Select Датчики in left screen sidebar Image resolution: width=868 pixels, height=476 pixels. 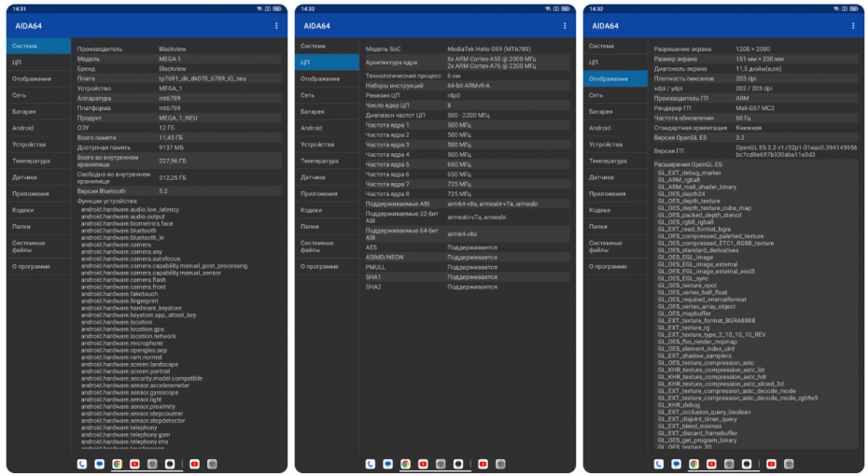coord(39,177)
